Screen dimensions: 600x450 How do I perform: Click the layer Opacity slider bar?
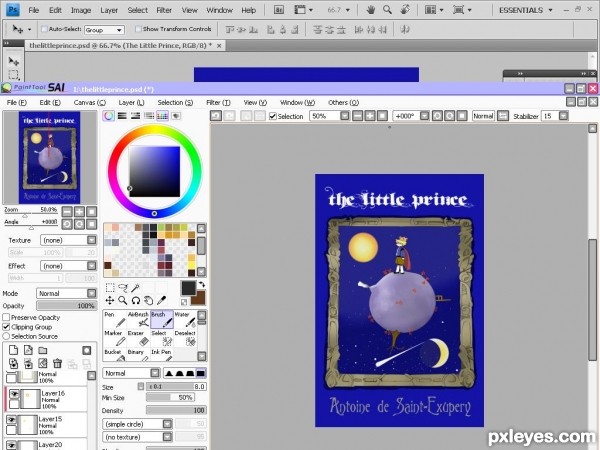(x=66, y=306)
